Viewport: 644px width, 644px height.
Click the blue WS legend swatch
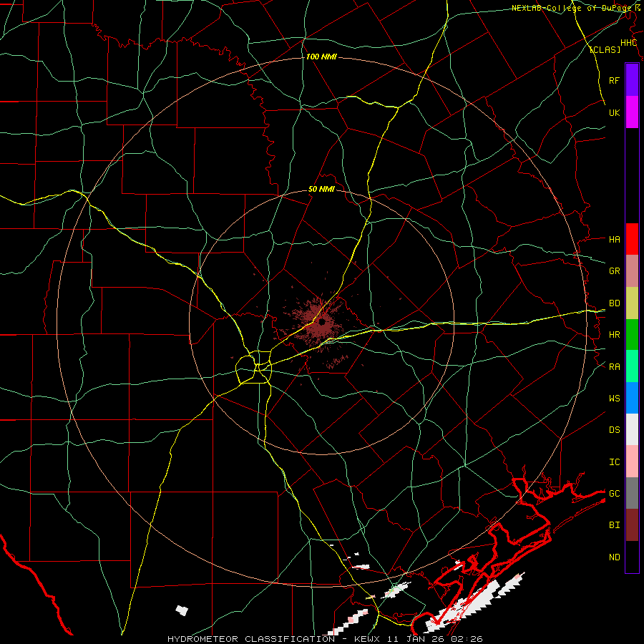[x=632, y=398]
